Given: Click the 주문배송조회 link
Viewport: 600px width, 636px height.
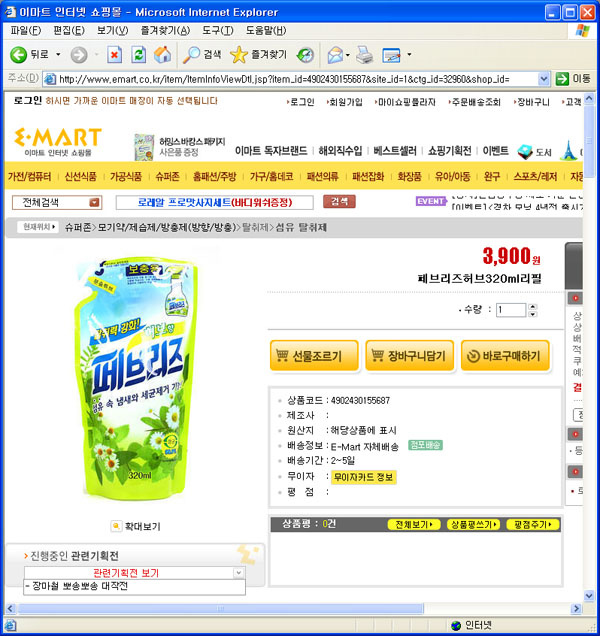Looking at the screenshot, I should coord(475,102).
